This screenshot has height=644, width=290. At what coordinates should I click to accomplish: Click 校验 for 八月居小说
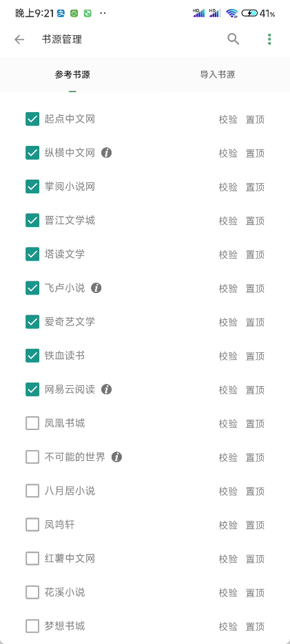(228, 491)
